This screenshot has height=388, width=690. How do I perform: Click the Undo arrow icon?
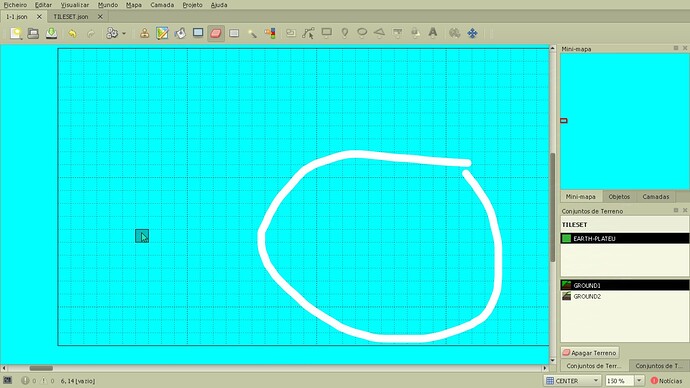click(x=73, y=33)
